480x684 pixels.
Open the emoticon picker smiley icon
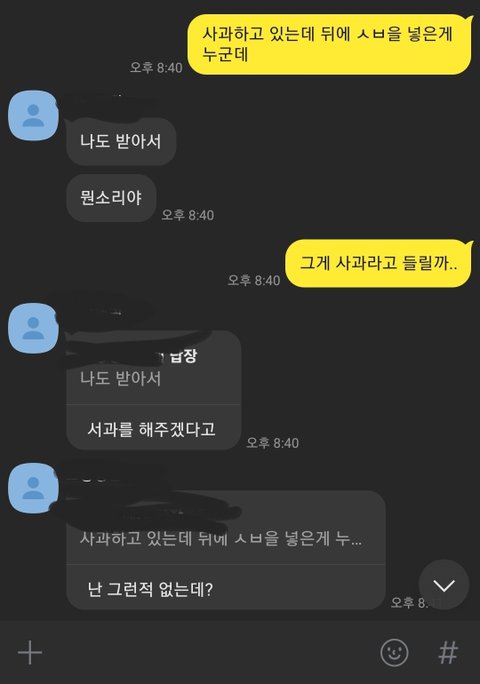[x=394, y=653]
